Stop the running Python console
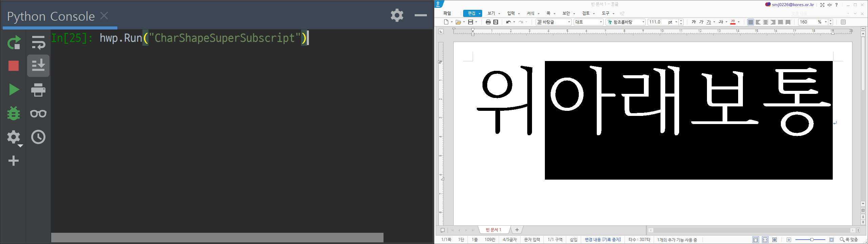 [14, 66]
